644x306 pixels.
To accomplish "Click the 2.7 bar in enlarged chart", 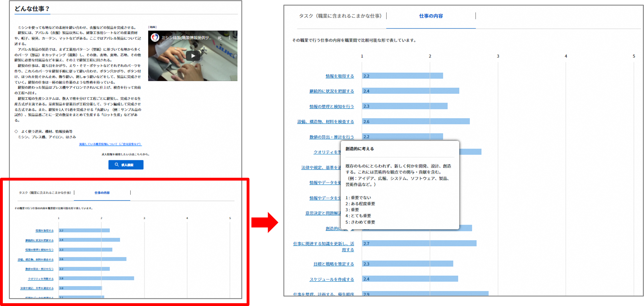I will click(x=419, y=243).
